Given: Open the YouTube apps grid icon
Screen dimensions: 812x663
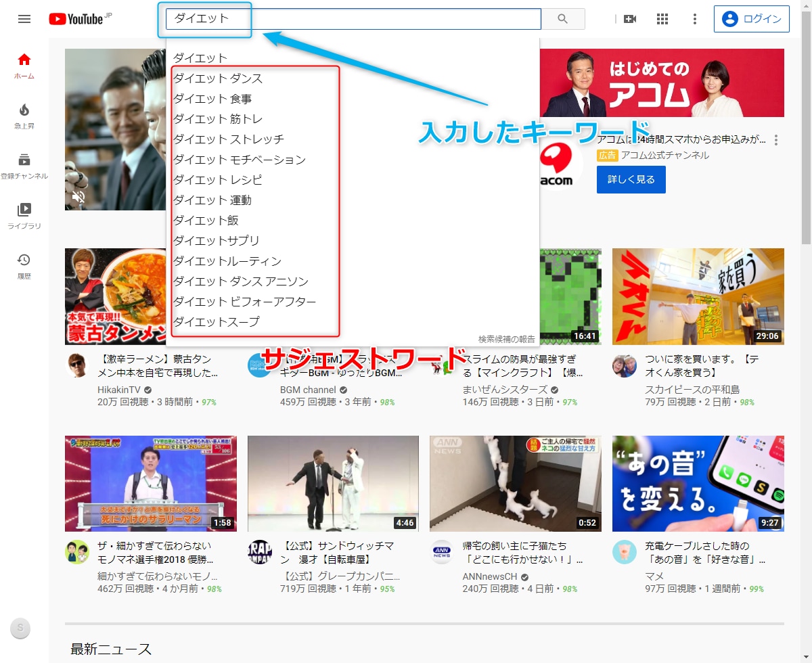Looking at the screenshot, I should 662,19.
